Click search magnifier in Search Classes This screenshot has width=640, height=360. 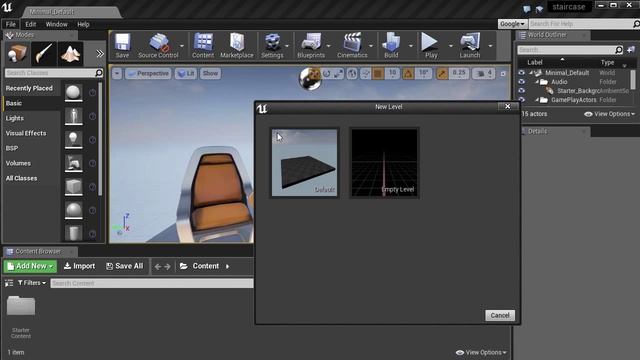pos(98,73)
